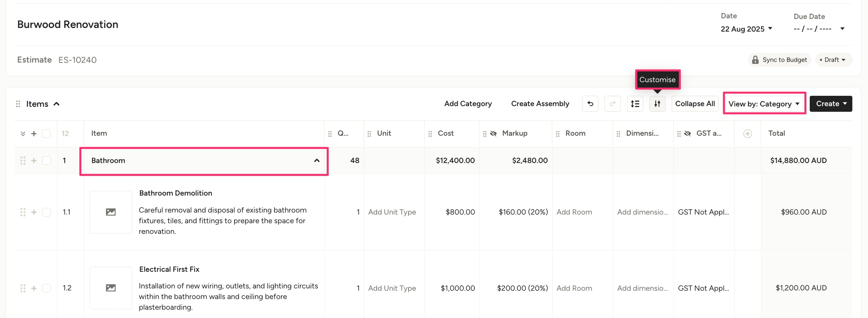
Task: Toggle Markup column hidden eye icon
Action: [493, 134]
